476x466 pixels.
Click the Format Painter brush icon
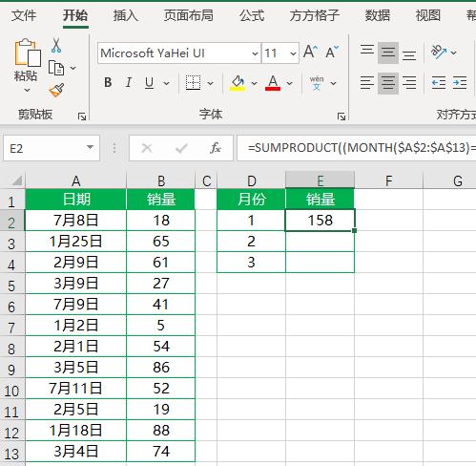tap(56, 90)
